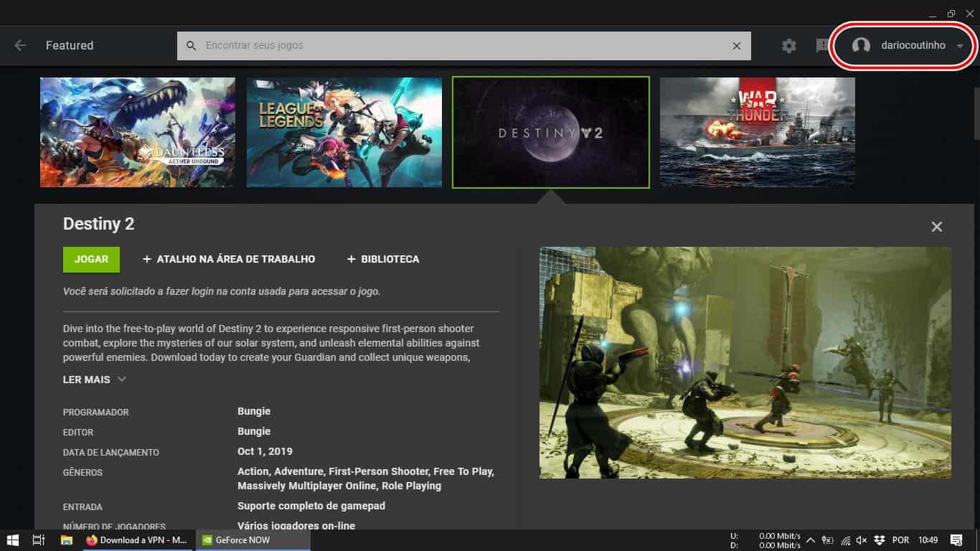Expand description with LER MAIS
Viewport: 980px width, 551px height.
[x=95, y=380]
